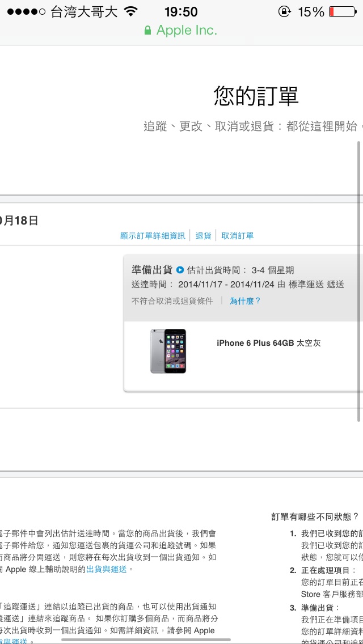Tap the 19:50 clock in status bar
The height and width of the screenshot is (644, 363).
[x=181, y=12]
